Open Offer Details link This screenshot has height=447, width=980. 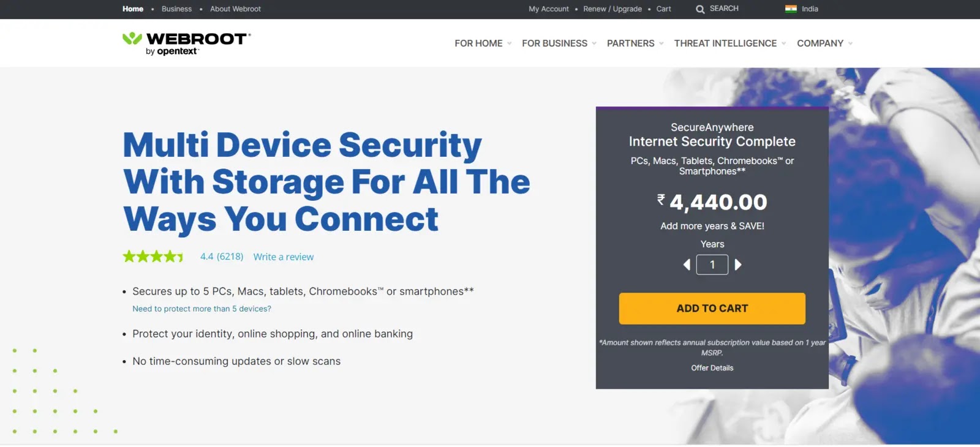click(712, 368)
